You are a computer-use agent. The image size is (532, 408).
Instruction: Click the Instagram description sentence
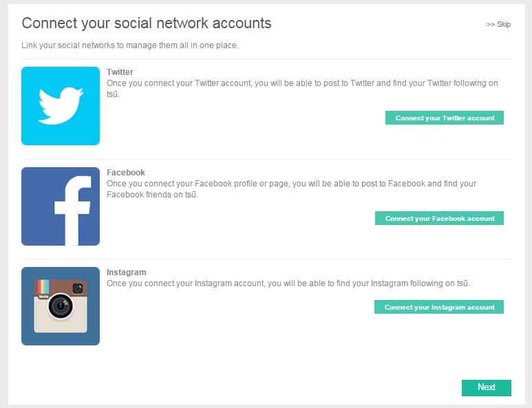tap(288, 283)
